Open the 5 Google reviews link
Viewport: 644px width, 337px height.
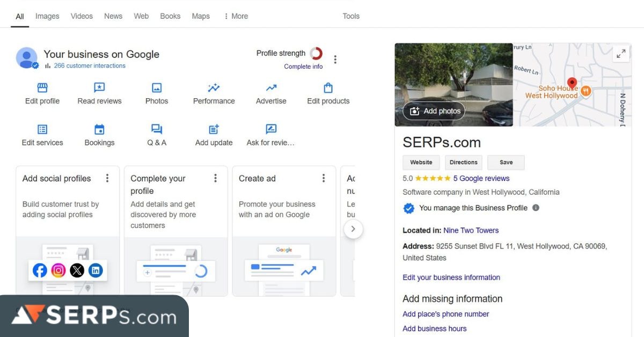(x=481, y=178)
